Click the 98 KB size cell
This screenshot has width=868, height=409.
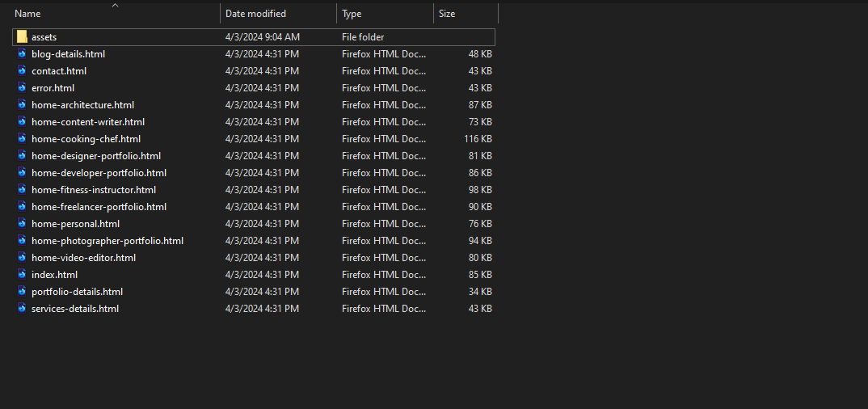(x=480, y=190)
